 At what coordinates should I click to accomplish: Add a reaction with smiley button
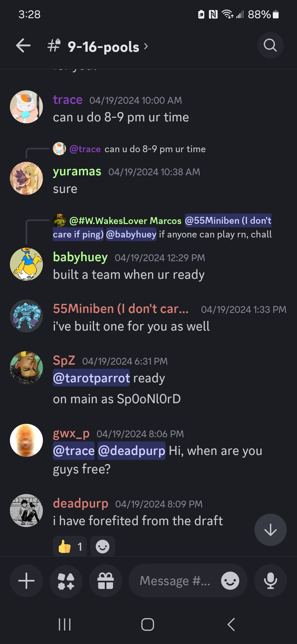click(103, 547)
